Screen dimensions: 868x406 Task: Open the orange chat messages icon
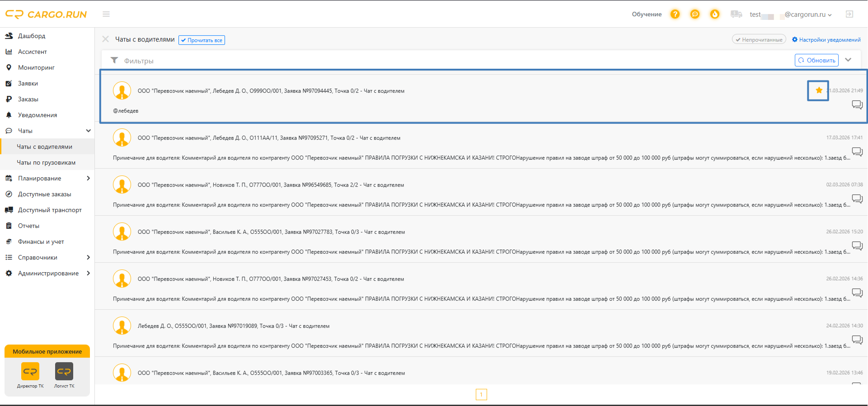(695, 14)
